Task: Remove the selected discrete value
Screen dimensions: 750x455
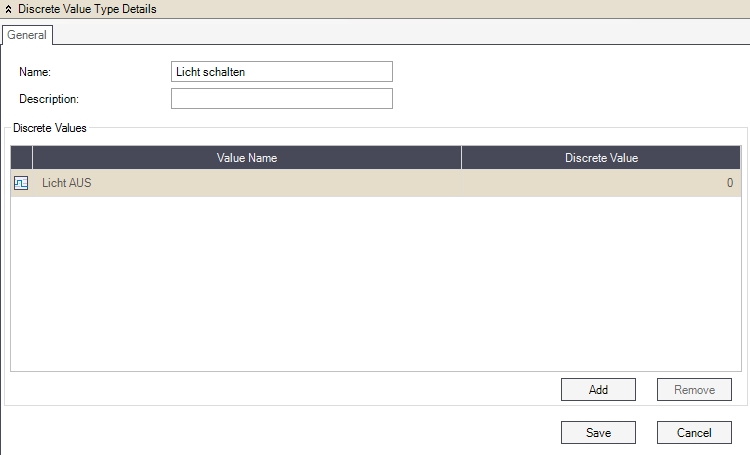Action: click(x=694, y=390)
